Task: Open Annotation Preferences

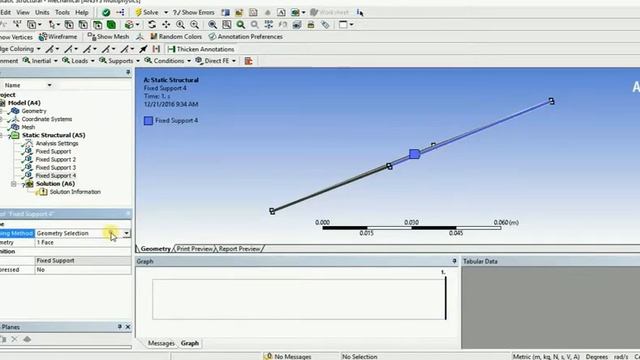Action: tap(245, 37)
